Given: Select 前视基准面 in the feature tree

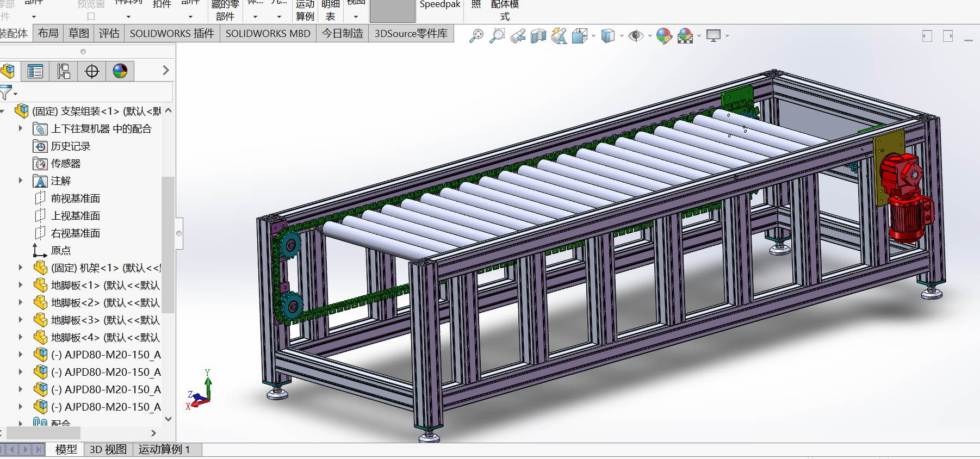Looking at the screenshot, I should coord(75,199).
